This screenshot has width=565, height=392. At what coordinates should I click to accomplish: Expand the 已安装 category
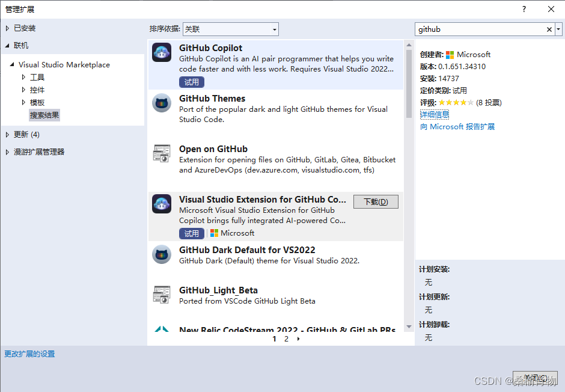[x=7, y=28]
